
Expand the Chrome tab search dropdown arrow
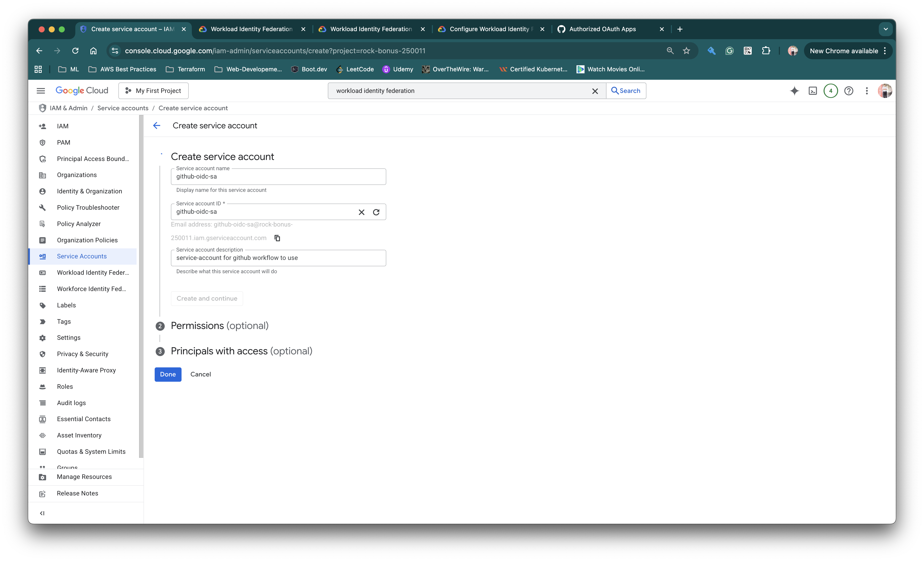[885, 29]
